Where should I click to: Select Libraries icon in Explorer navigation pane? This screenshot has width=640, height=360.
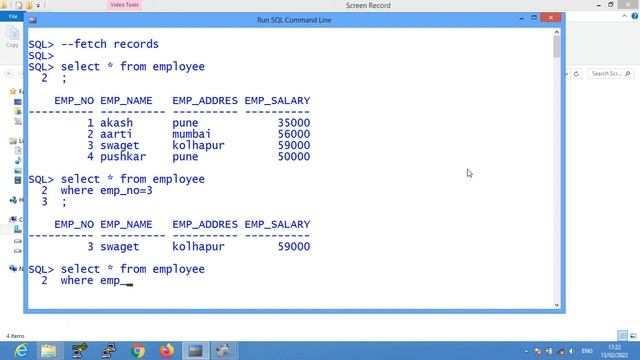click(13, 141)
